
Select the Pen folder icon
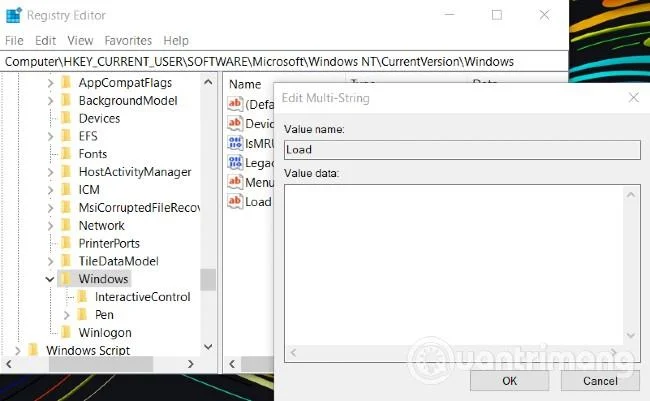[82, 314]
